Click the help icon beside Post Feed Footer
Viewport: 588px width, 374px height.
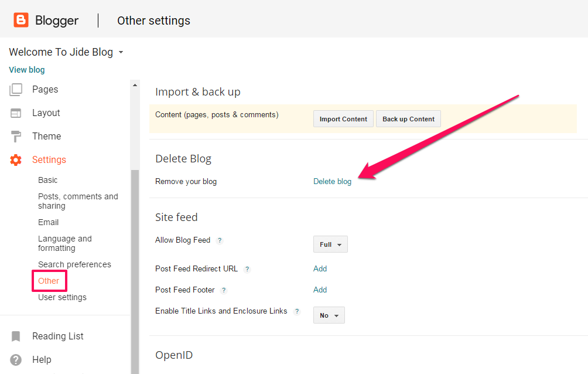click(224, 290)
